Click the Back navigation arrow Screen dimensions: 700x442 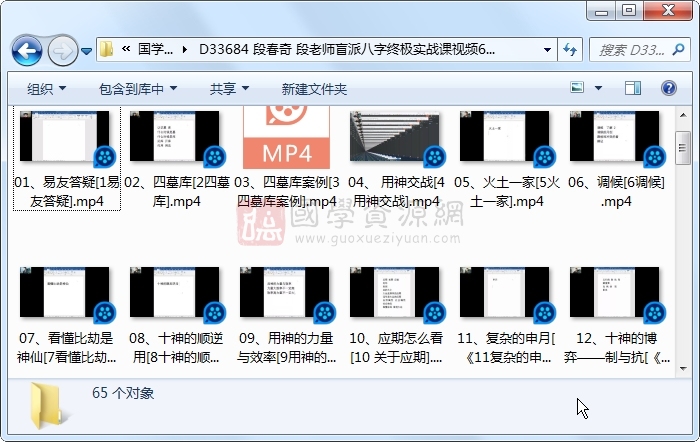27,50
